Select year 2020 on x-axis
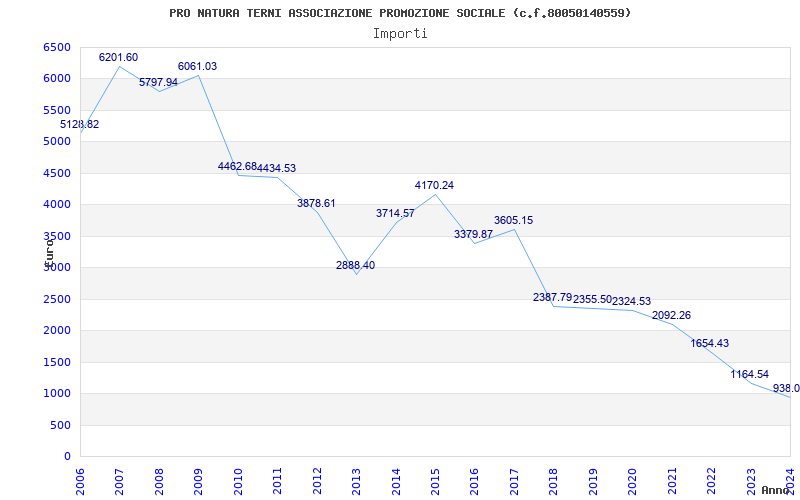 (632, 482)
